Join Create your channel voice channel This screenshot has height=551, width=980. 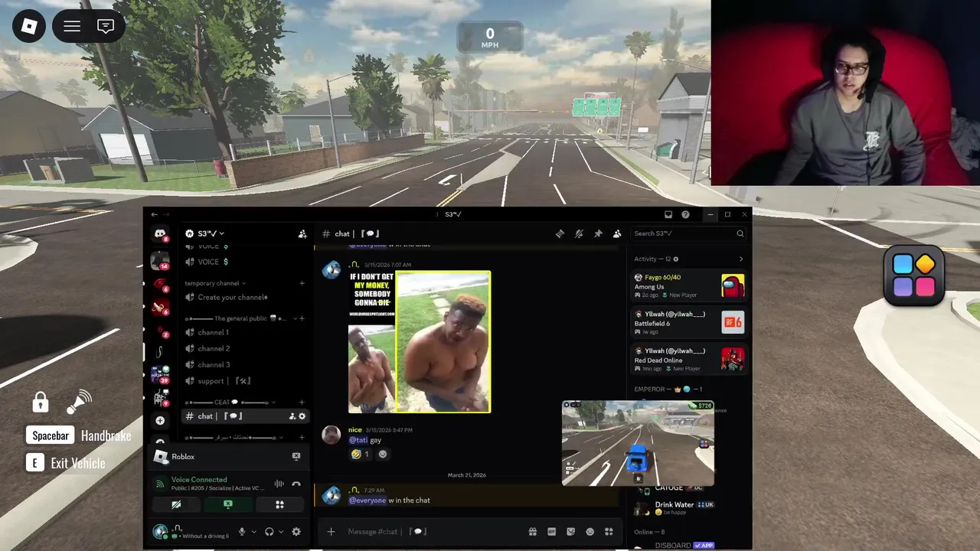click(x=245, y=297)
